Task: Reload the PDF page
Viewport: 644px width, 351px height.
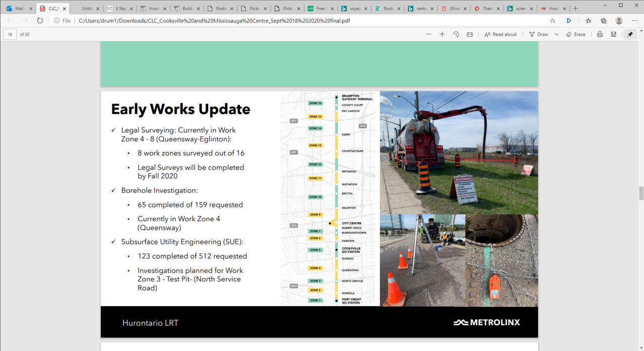Action: coord(40,21)
